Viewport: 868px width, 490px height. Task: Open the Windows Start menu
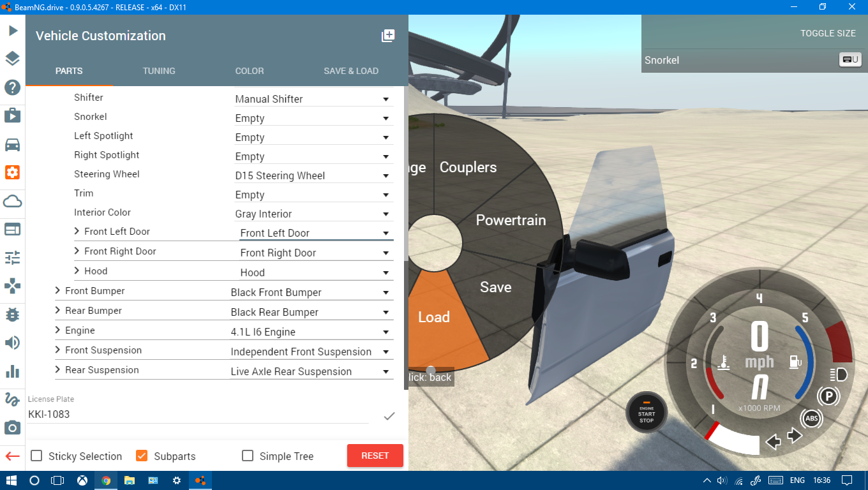click(11, 480)
